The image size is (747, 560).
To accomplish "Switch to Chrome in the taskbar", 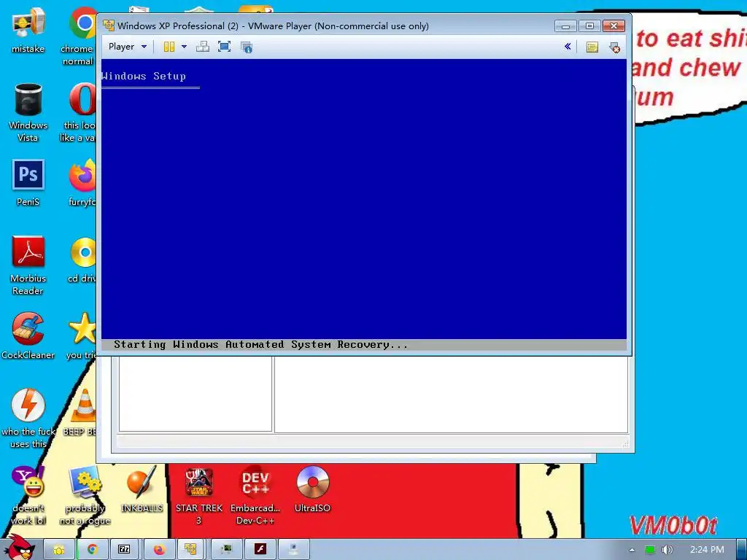I will pos(92,550).
